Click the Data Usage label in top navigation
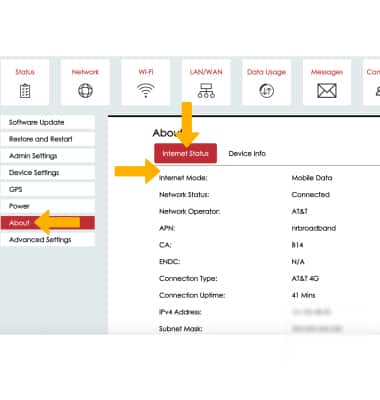This screenshot has width=380, height=400. point(266,72)
